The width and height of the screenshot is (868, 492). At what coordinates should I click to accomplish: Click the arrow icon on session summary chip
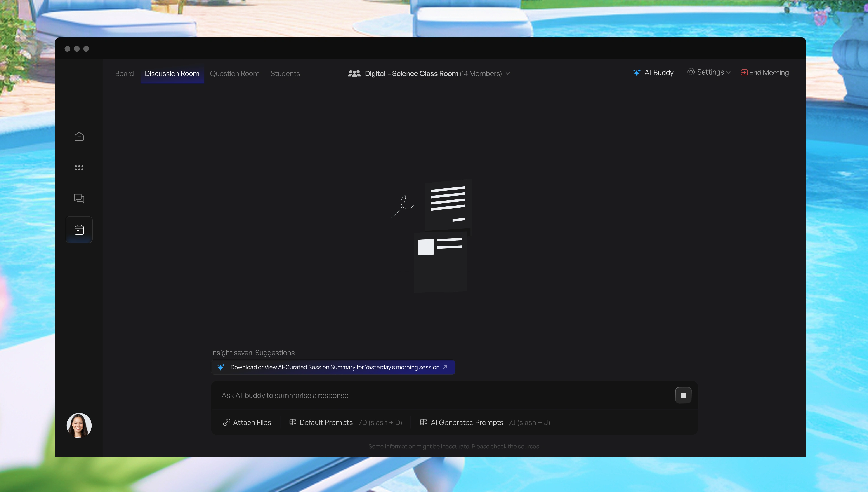(445, 367)
